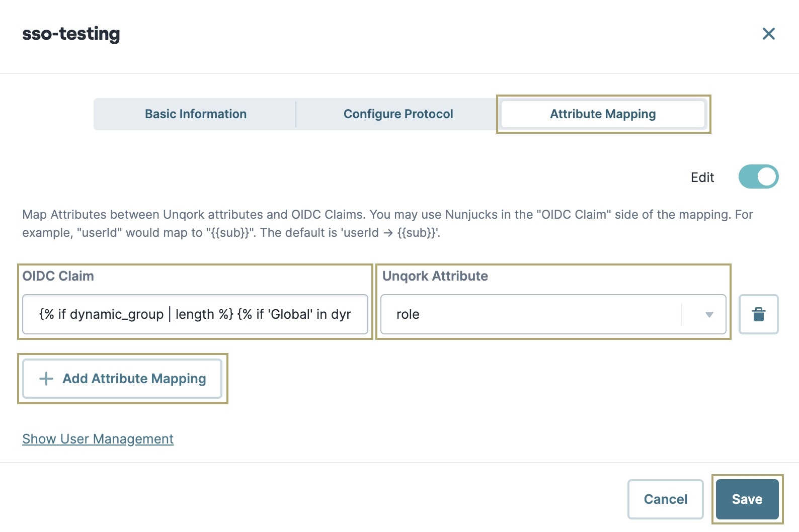Select the 'Edit' label beside the toggle
Screen dimensions: 799x532
tap(702, 178)
